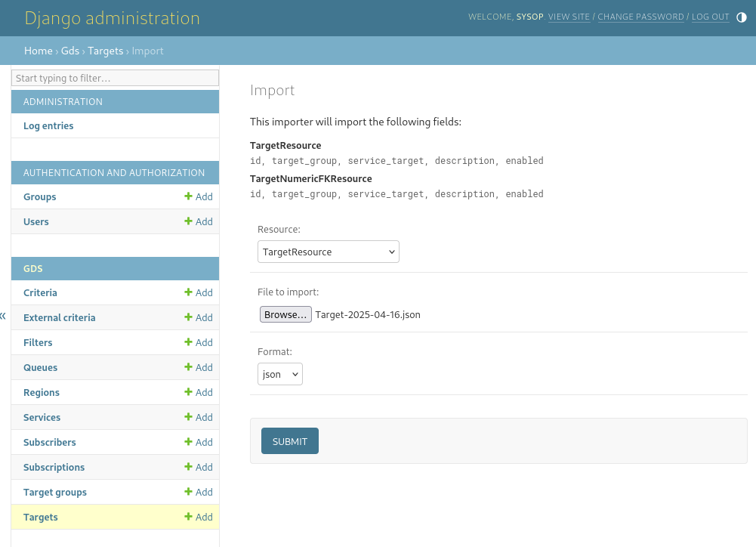756x547 pixels.
Task: Open the Resource dropdown
Action: pyautogui.click(x=329, y=252)
